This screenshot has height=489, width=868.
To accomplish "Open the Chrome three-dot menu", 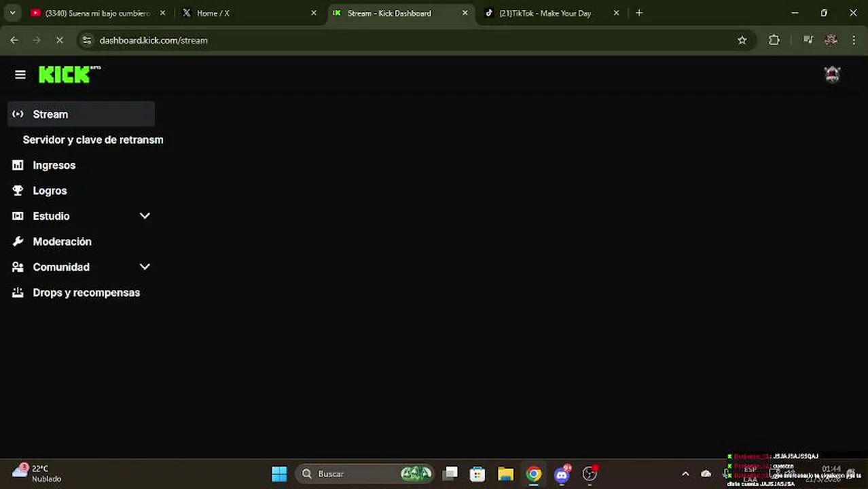I will point(854,41).
